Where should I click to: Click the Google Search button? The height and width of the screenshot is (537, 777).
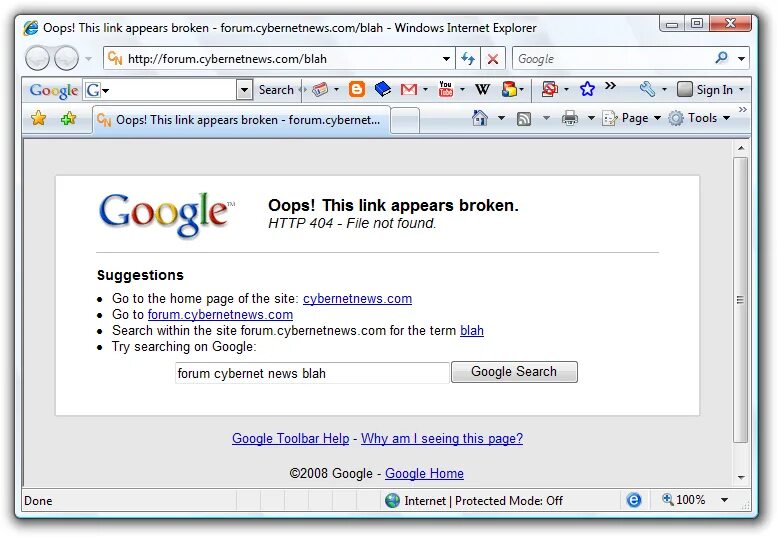pyautogui.click(x=514, y=372)
